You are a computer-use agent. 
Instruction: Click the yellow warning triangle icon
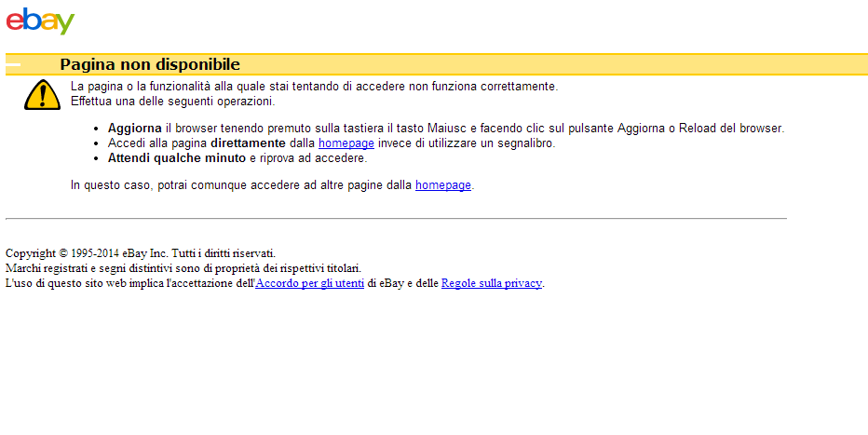tap(42, 95)
